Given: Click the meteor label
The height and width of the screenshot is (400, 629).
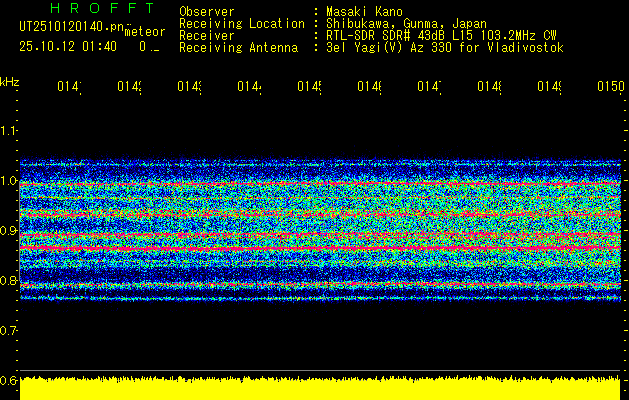Looking at the screenshot, I should click(x=143, y=31).
